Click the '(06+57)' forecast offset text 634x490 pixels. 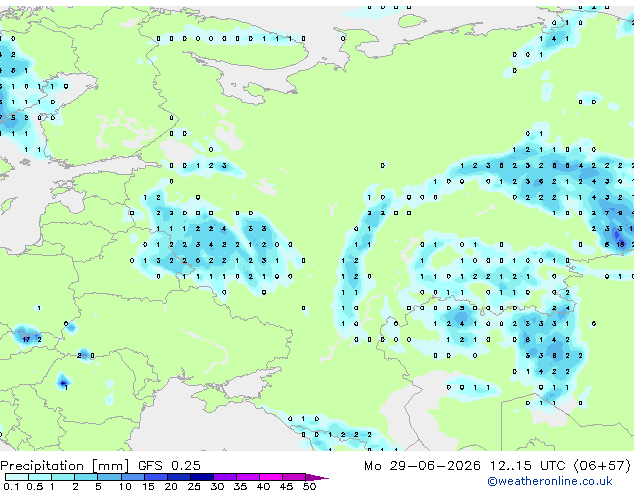click(x=602, y=466)
